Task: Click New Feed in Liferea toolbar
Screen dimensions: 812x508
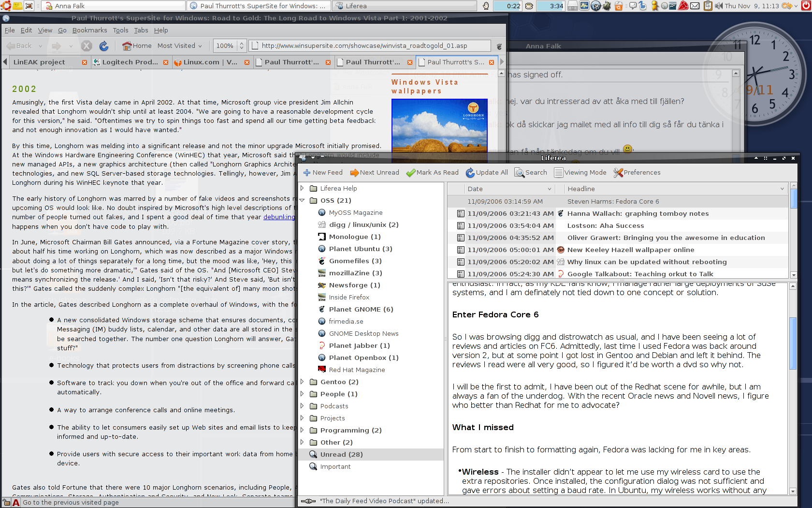Action: [322, 173]
